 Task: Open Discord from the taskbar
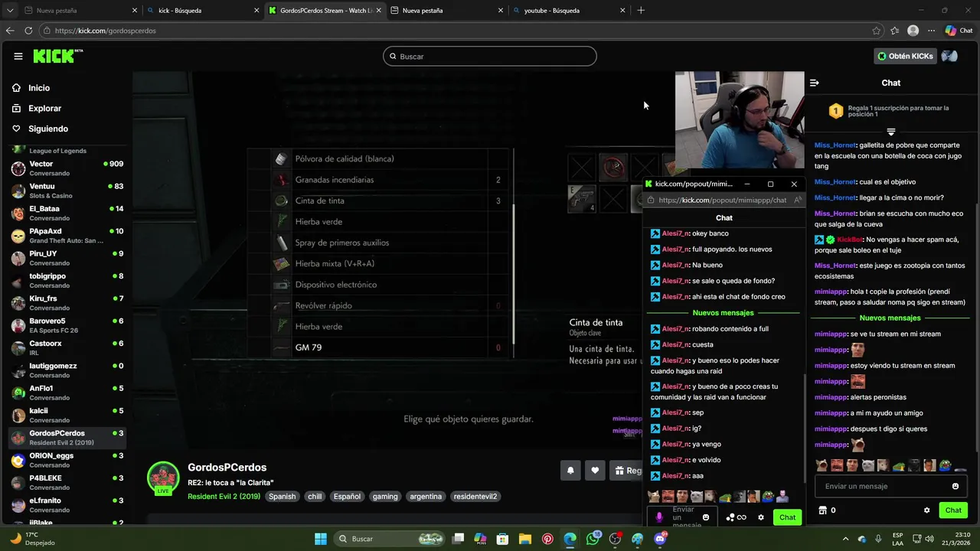pyautogui.click(x=661, y=539)
